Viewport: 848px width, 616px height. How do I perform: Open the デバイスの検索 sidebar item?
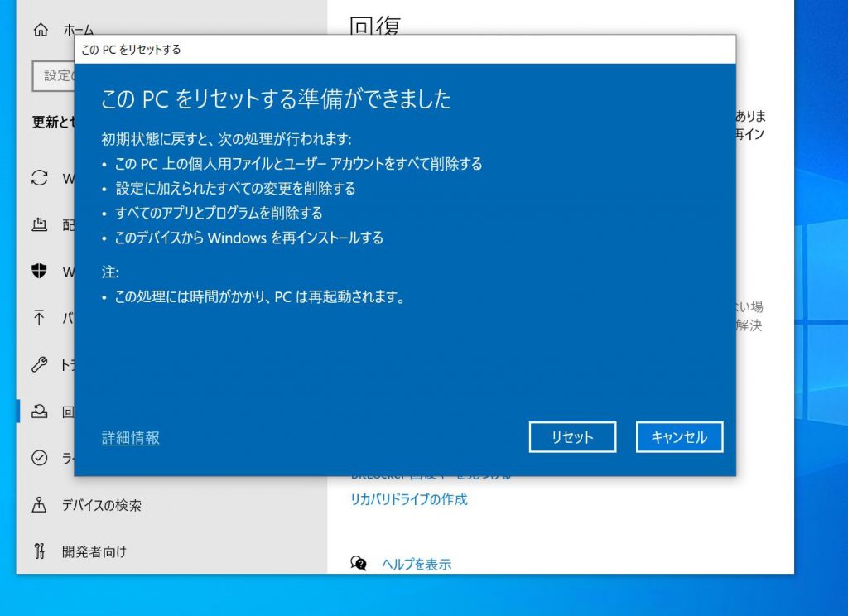click(x=101, y=505)
